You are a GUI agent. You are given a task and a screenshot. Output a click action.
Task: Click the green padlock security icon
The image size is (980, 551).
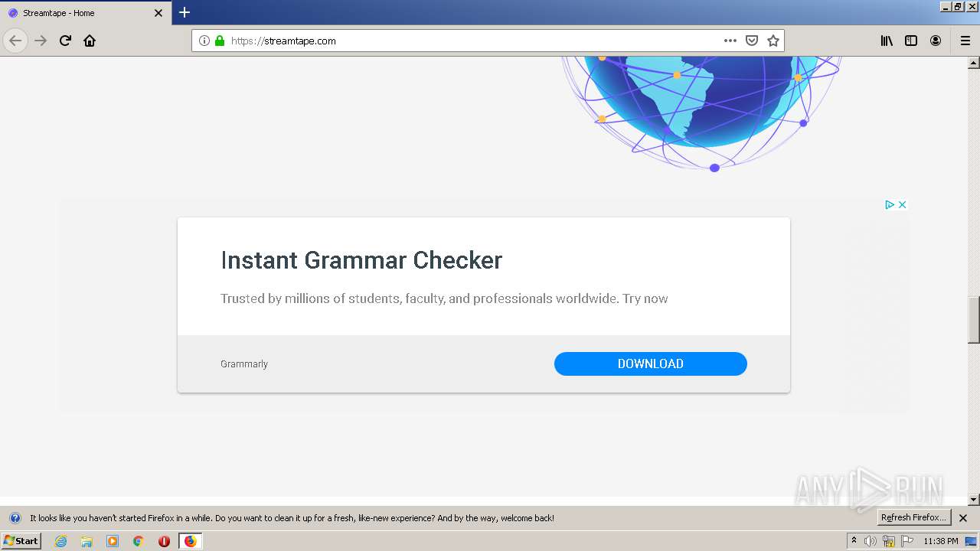click(220, 41)
